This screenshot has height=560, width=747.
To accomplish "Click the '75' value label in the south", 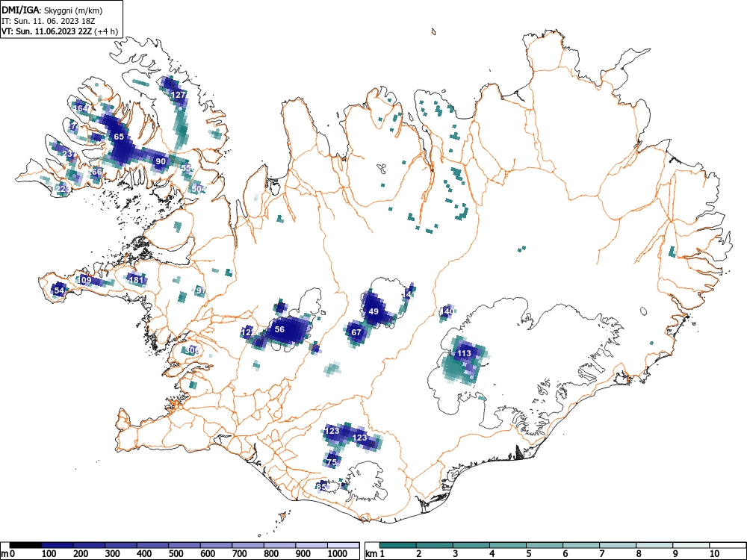I will pos(332,462).
